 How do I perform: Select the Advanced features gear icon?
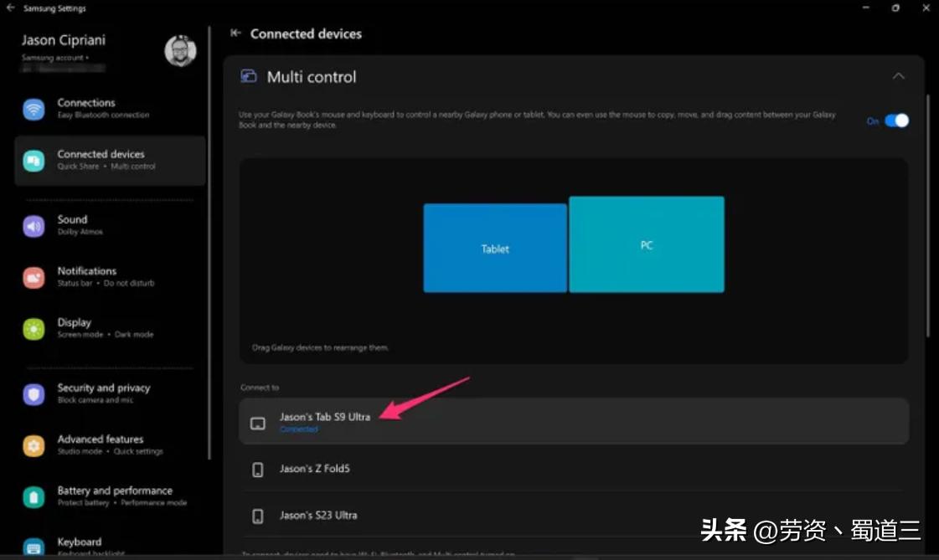[x=34, y=444]
